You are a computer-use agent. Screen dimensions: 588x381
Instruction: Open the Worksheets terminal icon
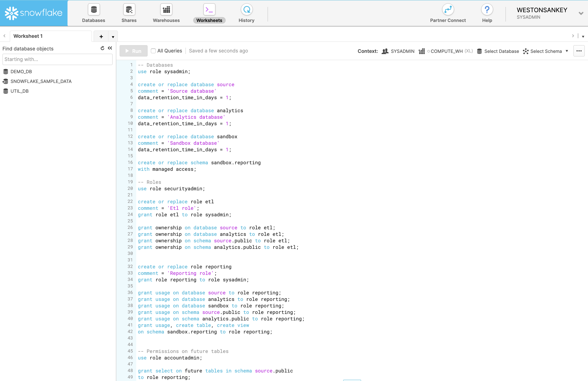tap(209, 10)
